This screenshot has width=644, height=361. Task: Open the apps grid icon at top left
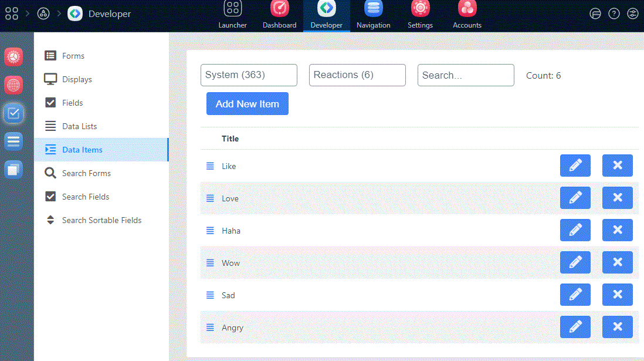pyautogui.click(x=12, y=14)
